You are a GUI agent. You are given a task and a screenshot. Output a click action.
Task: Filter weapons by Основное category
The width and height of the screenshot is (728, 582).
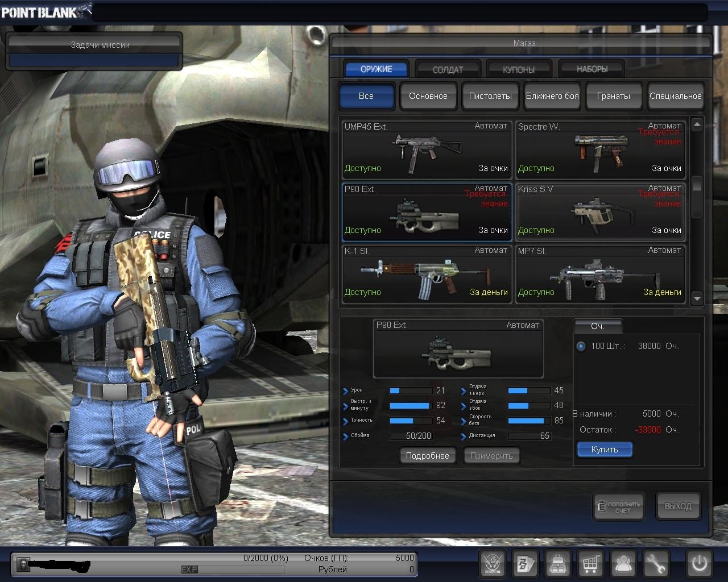(428, 96)
